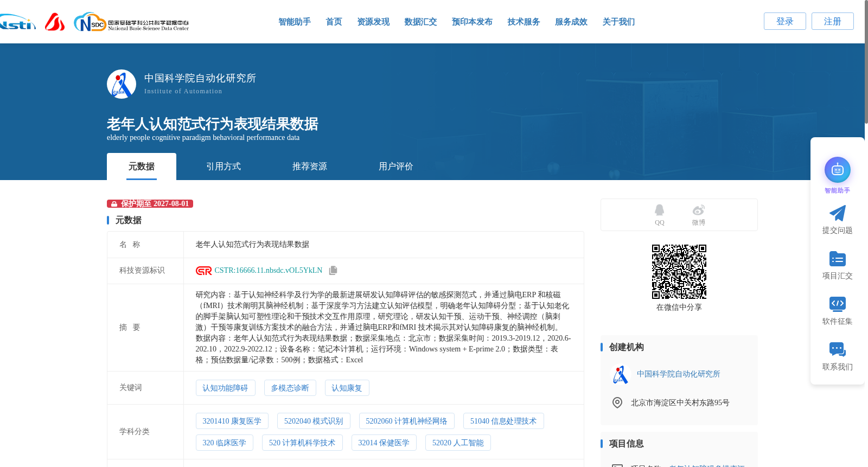
Task: Click the 联系我们 chat icon
Action: tap(838, 350)
